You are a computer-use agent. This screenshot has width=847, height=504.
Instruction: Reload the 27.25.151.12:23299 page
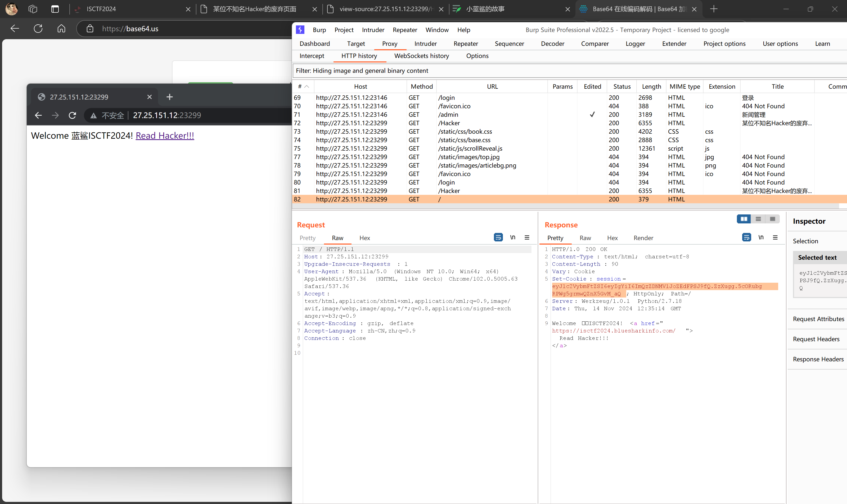(72, 115)
